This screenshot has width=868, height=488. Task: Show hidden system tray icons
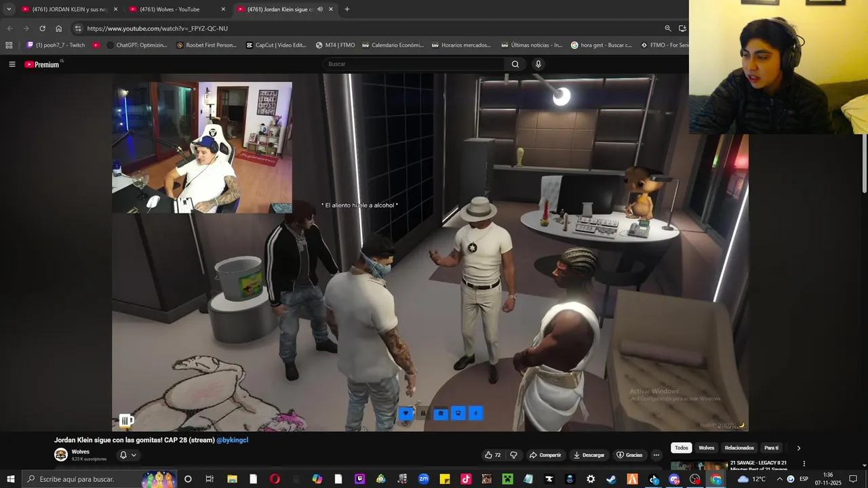779,479
